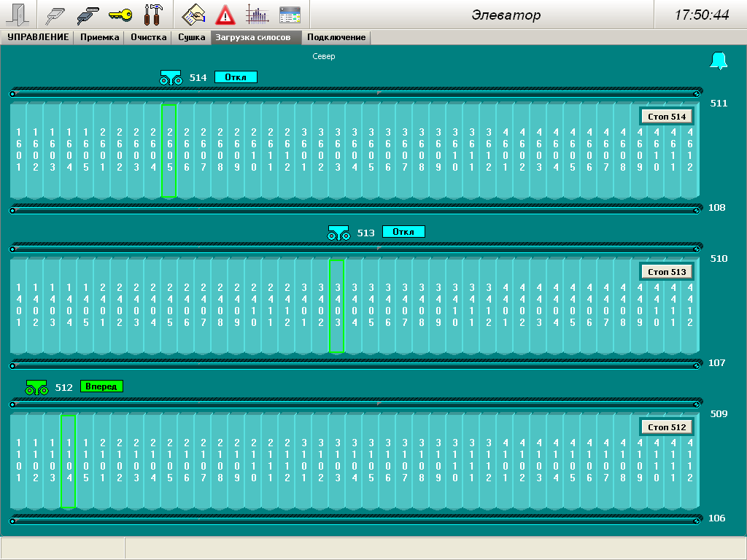Viewport: 747px width, 560px height.
Task: Open the hand-with-document report icon
Action: point(193,15)
